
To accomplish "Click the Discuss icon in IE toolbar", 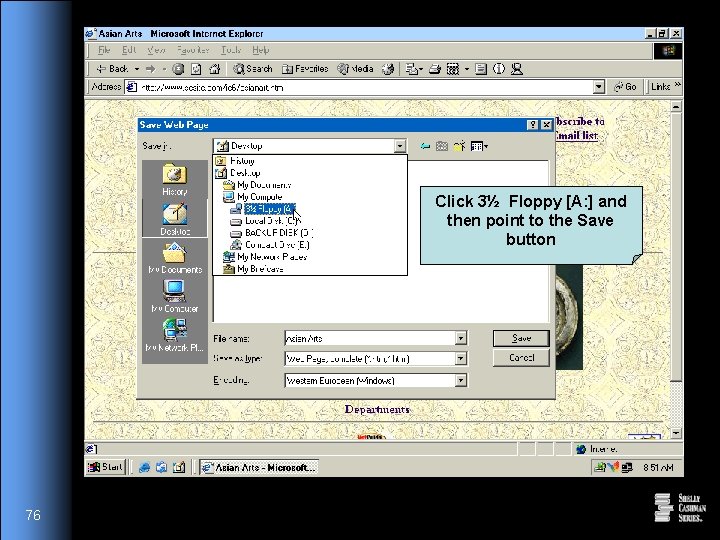I will tap(481, 69).
